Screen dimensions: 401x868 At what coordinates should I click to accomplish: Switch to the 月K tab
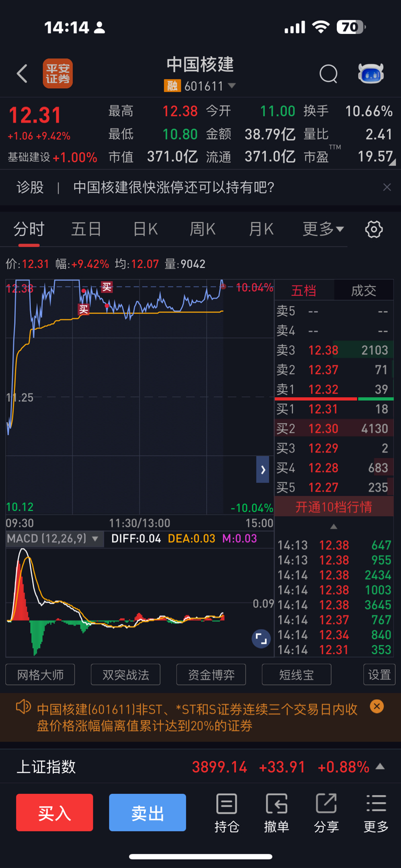point(261,229)
